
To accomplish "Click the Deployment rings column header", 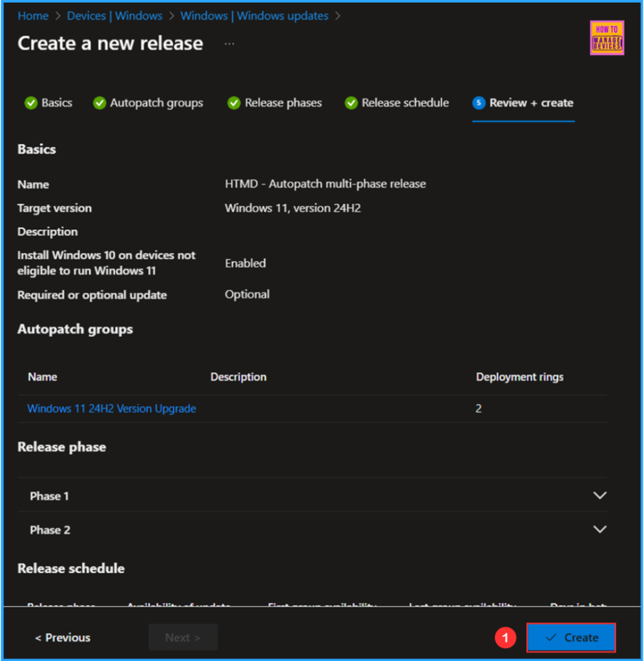I will click(x=519, y=377).
